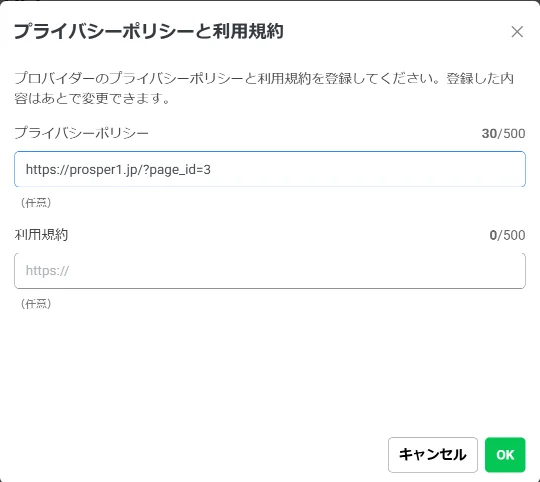Click the プライバシーポリシー field label

coord(81,133)
